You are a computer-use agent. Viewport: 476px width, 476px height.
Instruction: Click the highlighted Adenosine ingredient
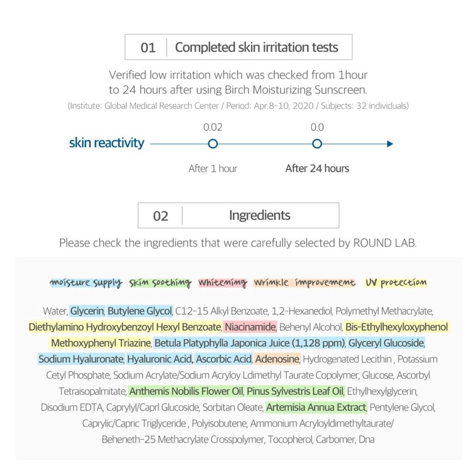click(277, 359)
